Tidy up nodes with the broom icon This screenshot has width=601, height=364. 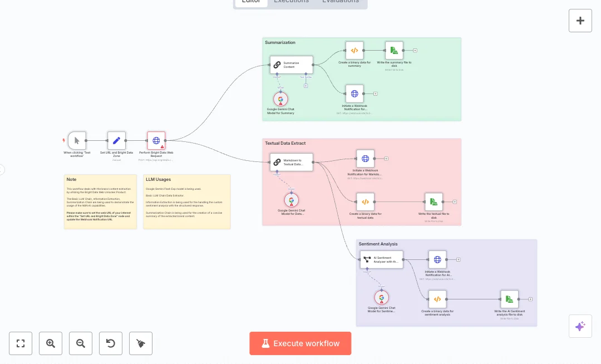point(141,343)
